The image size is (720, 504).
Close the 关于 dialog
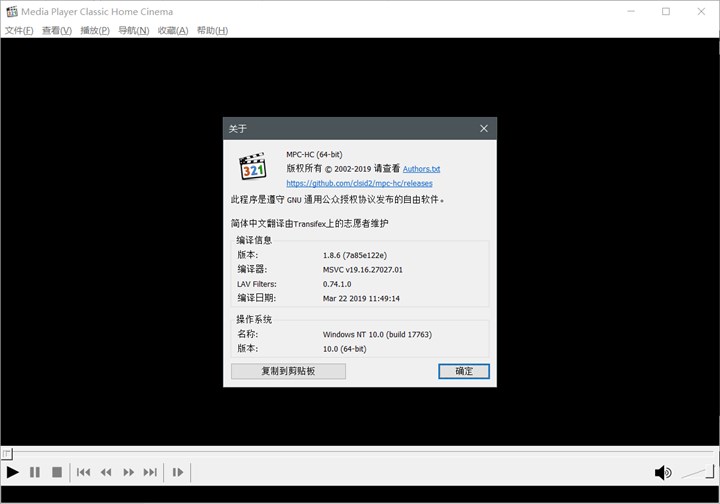tap(484, 129)
